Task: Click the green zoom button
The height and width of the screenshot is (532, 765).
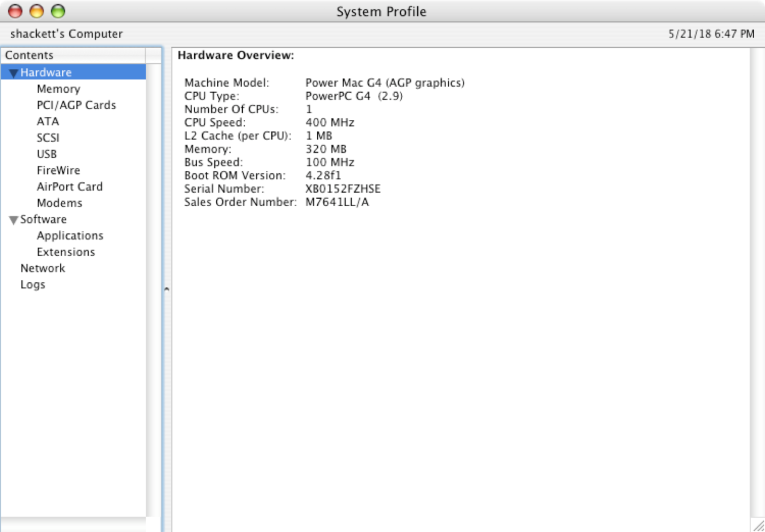Action: tap(59, 10)
